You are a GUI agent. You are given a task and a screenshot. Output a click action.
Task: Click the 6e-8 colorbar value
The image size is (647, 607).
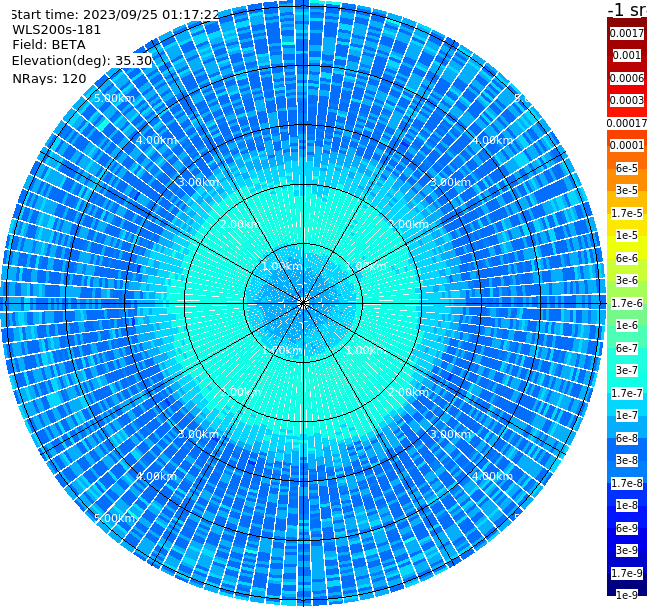click(x=627, y=438)
